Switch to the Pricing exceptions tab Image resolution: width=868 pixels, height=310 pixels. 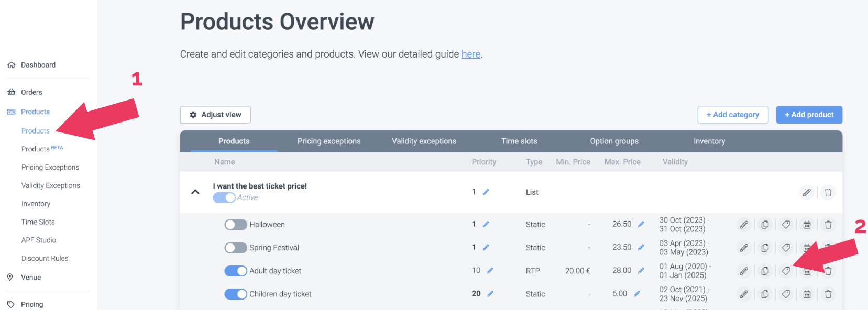(x=329, y=141)
